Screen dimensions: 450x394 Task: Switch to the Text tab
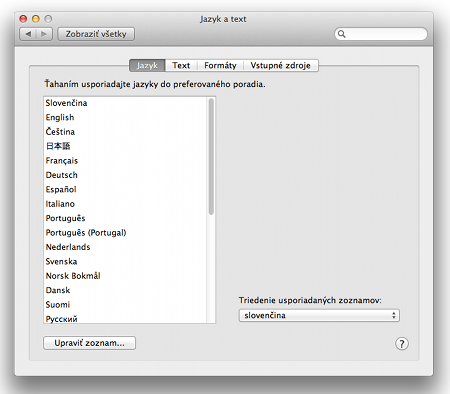(x=181, y=65)
